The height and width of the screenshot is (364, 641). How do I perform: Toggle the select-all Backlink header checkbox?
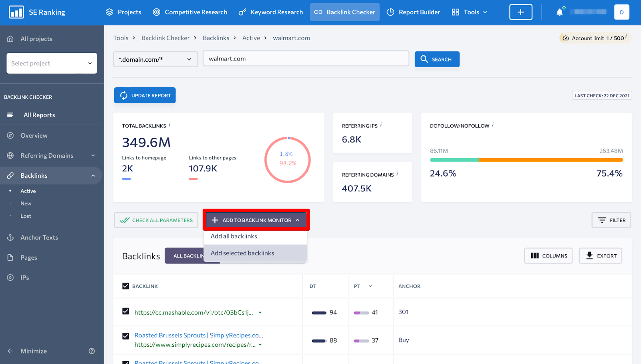[126, 286]
